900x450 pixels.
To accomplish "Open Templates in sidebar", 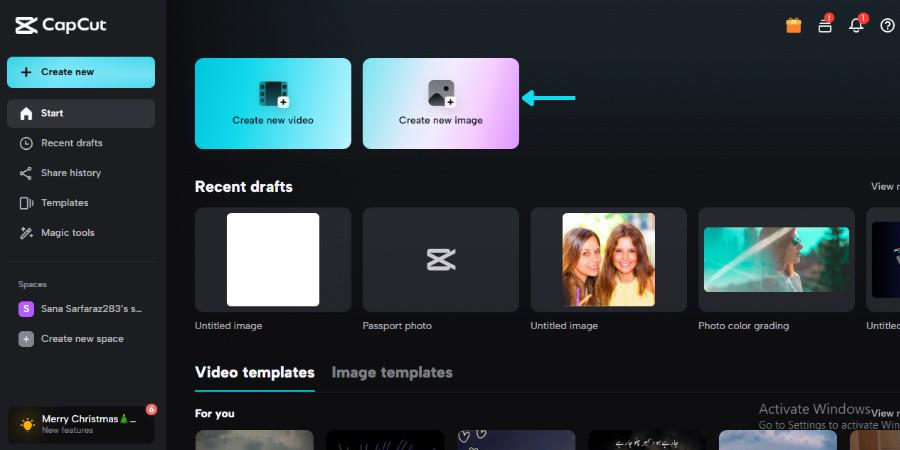I will tap(81, 203).
